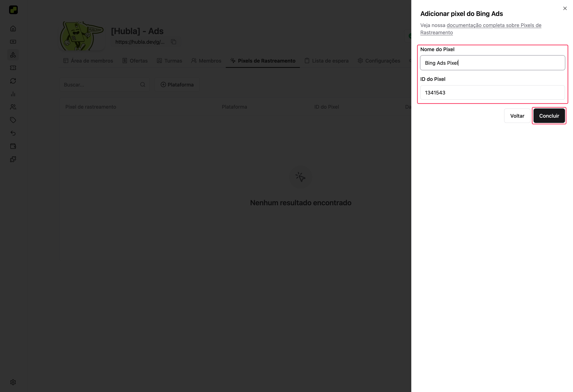Click the Voltar button
Screen dimensions: 573x392
coord(517,116)
